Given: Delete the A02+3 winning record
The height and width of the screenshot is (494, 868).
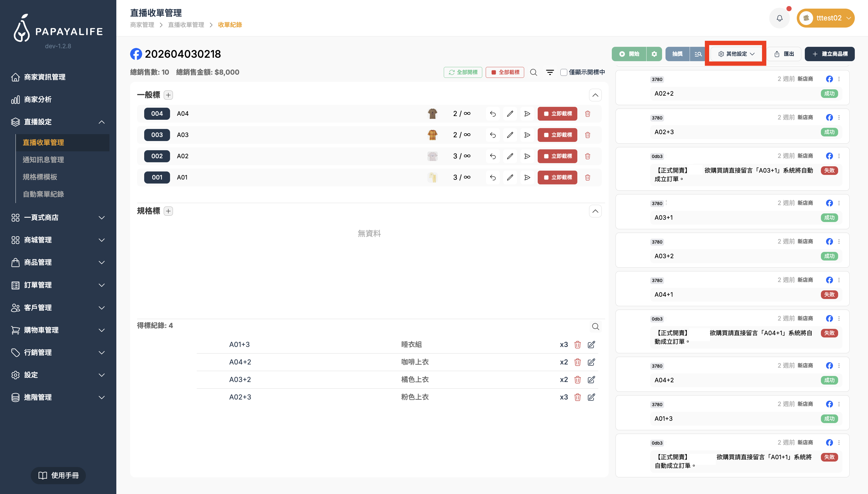Looking at the screenshot, I should [577, 397].
